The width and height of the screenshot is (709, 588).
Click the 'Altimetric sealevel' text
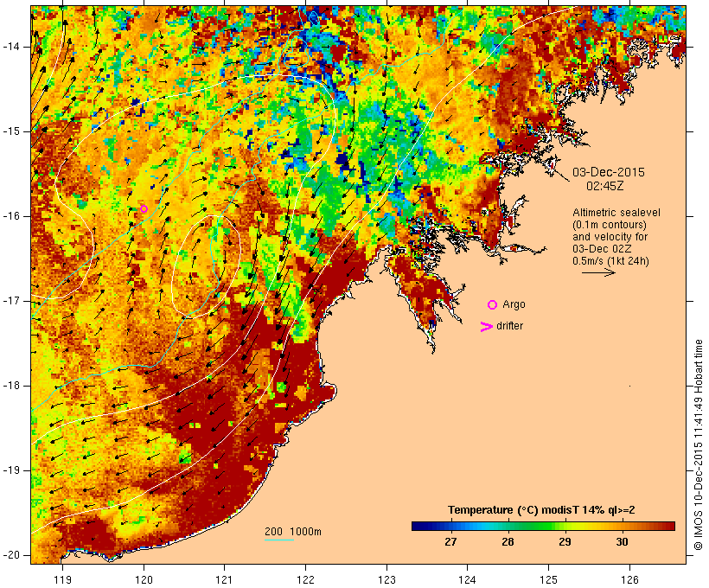coord(616,213)
